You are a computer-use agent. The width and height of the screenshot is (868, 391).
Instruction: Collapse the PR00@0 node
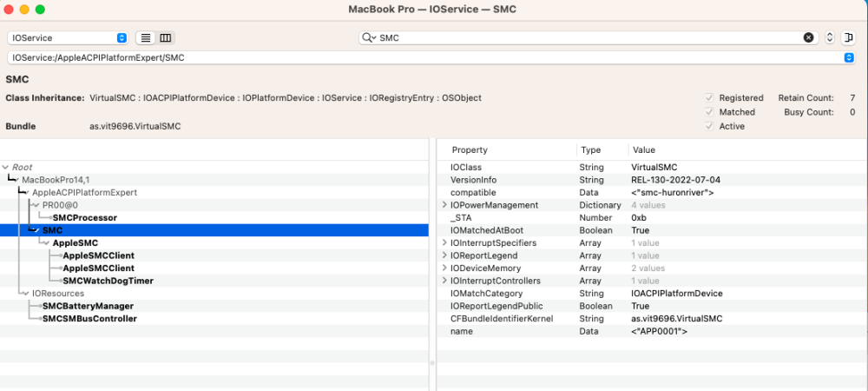tap(36, 205)
